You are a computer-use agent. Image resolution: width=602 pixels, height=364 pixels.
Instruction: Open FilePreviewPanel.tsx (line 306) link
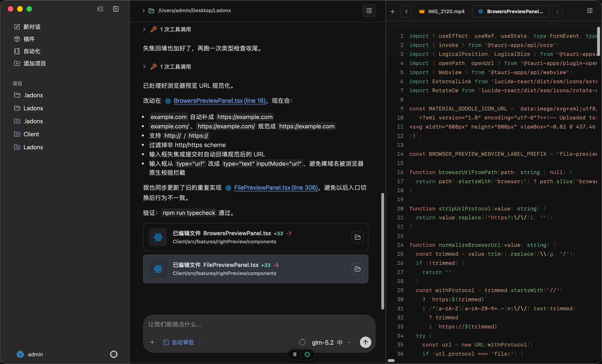point(276,187)
